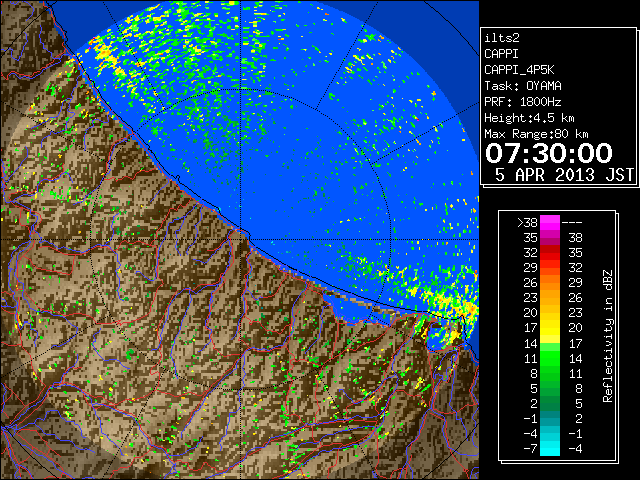Click the 'PRF: 1800Hz' text
640x480 pixels.
tap(523, 102)
